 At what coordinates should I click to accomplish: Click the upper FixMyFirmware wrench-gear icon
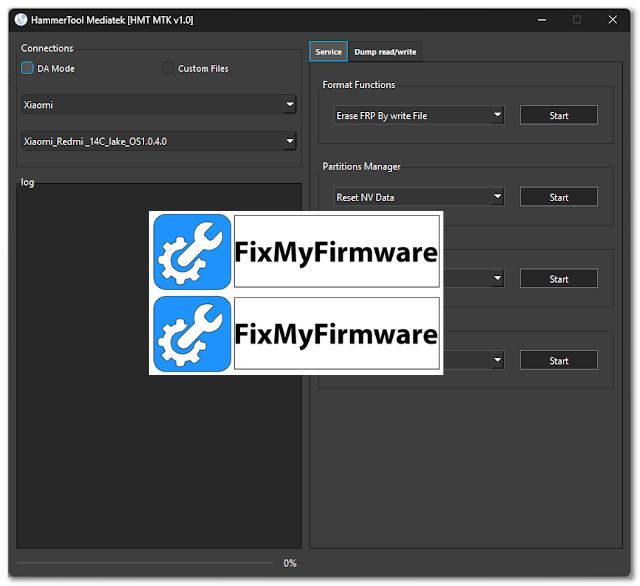pos(192,252)
